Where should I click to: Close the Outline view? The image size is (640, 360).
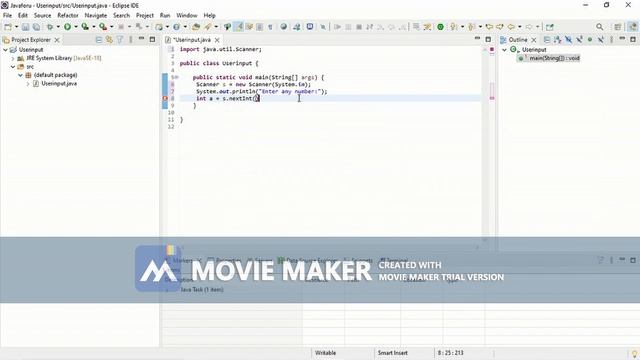pos(534,40)
